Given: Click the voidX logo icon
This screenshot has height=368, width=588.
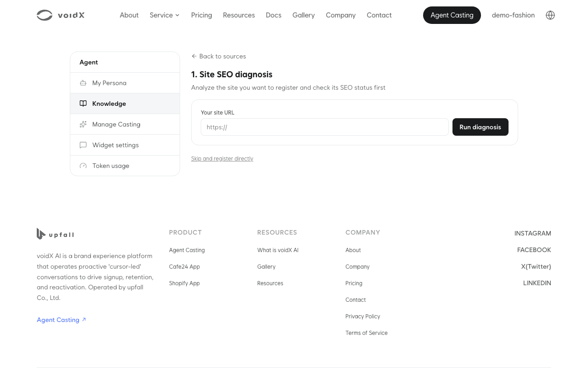Looking at the screenshot, I should click(45, 15).
